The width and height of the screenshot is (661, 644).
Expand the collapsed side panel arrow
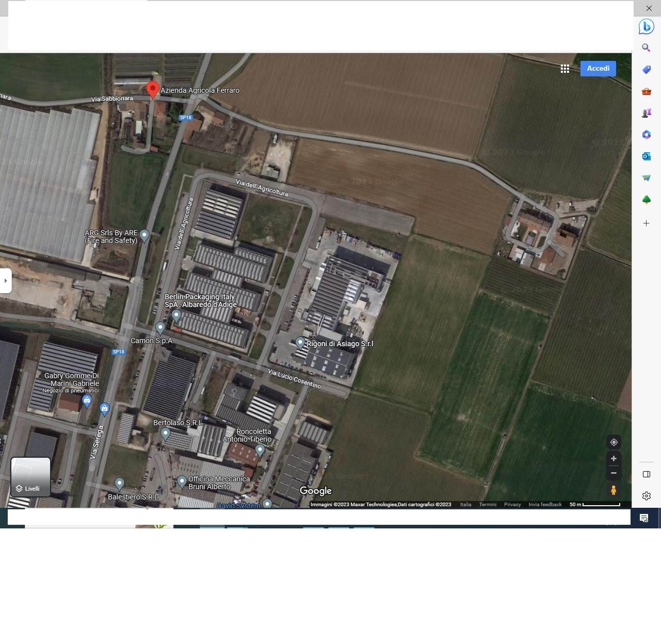pyautogui.click(x=6, y=281)
